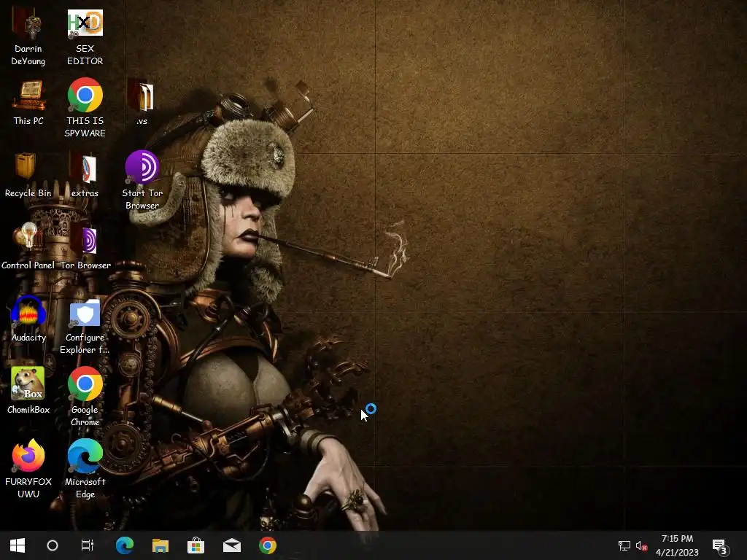Open Mail app from taskbar
The height and width of the screenshot is (560, 747).
(231, 545)
